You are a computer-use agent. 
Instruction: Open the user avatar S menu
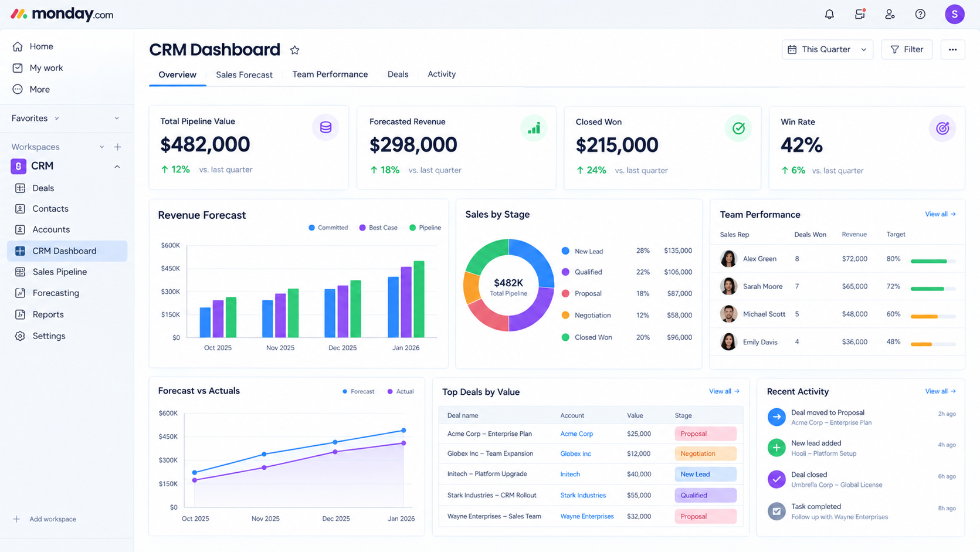click(x=954, y=14)
